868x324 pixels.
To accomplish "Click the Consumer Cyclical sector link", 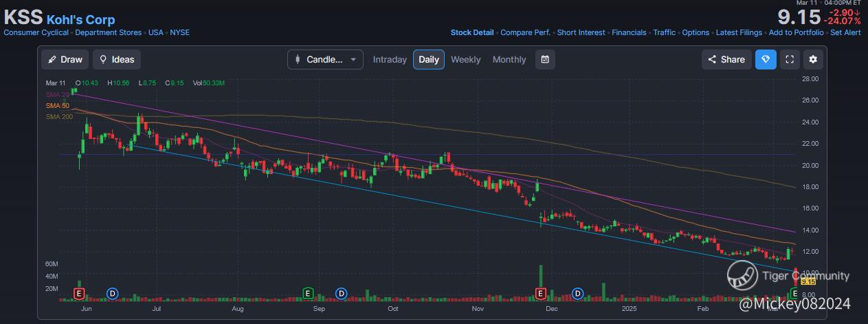I will point(36,32).
